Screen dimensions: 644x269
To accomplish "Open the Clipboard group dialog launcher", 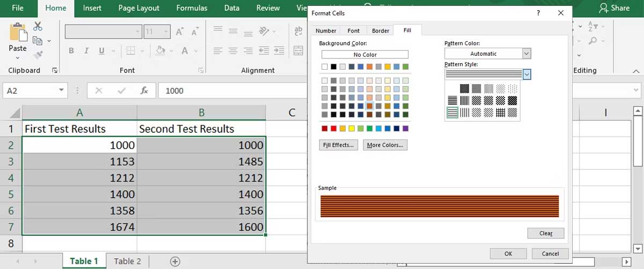I will click(54, 70).
